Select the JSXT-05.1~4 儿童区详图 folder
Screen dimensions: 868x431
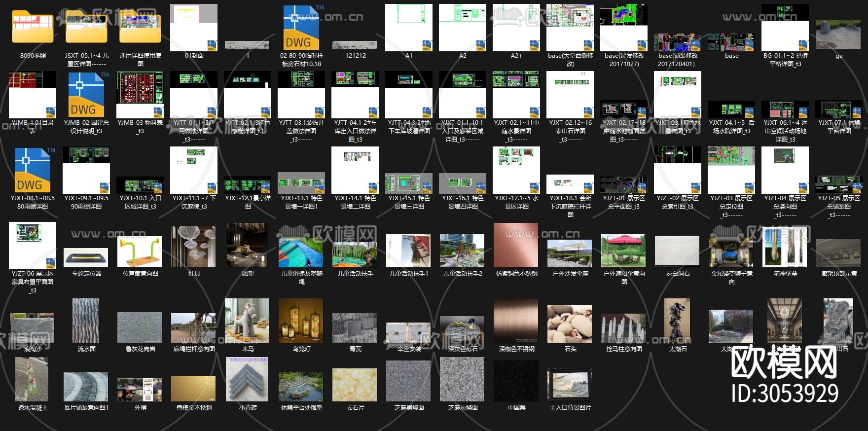(86, 28)
